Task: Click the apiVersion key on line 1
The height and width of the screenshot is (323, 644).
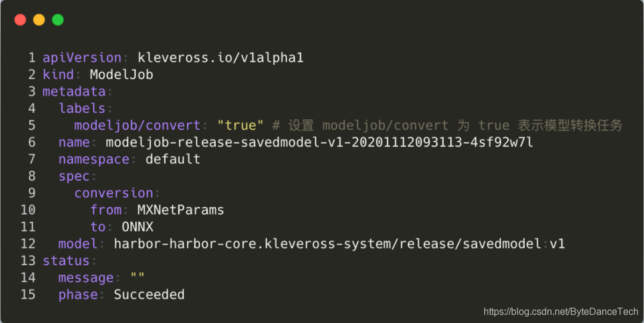Action: click(82, 58)
